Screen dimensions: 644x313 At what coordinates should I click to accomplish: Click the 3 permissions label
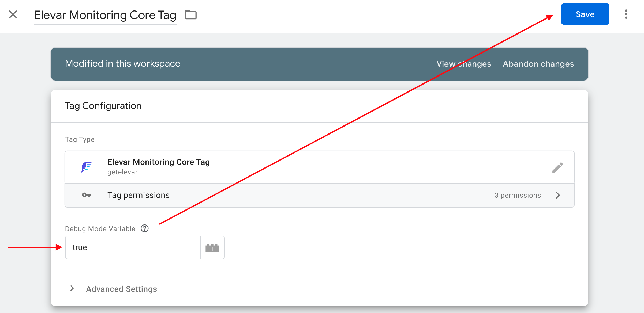coord(518,195)
